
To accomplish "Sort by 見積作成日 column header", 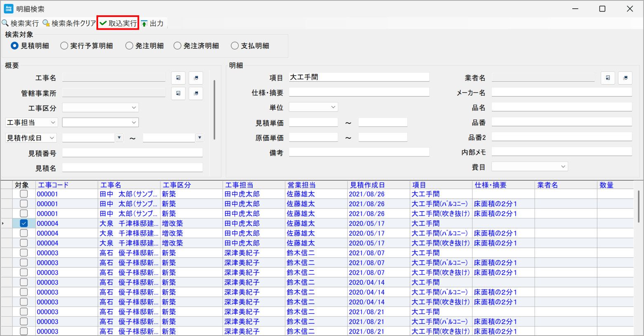I will click(x=367, y=185).
